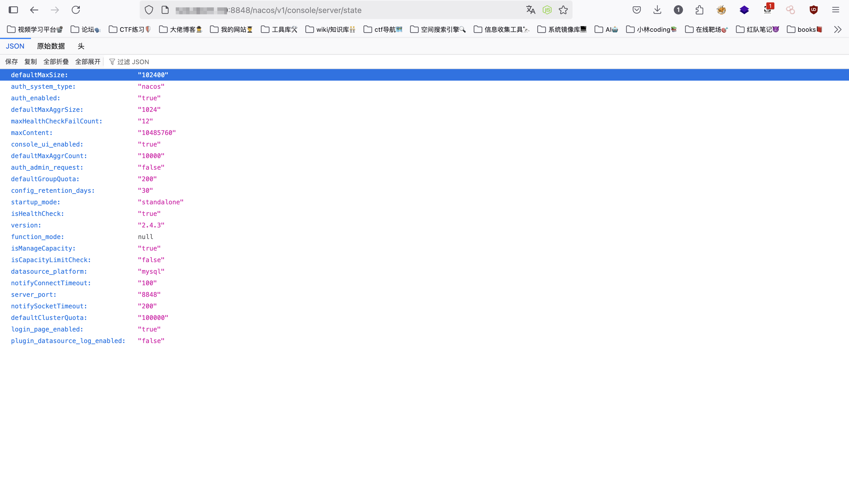849x504 pixels.
Task: Click the browser reload icon
Action: click(x=75, y=10)
